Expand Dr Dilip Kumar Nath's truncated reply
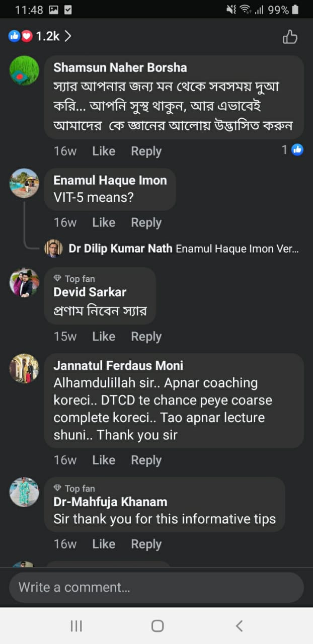This screenshot has height=644, width=313. (237, 249)
